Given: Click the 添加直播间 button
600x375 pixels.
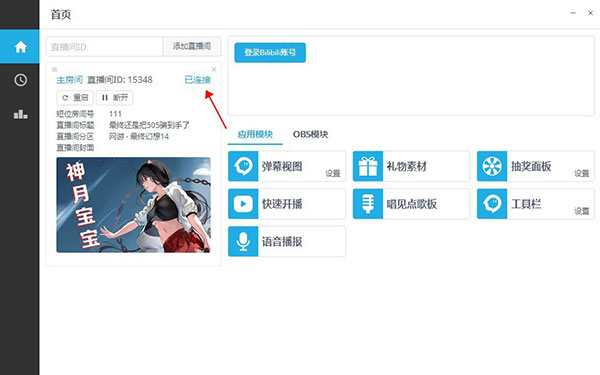Looking at the screenshot, I should coord(192,46).
